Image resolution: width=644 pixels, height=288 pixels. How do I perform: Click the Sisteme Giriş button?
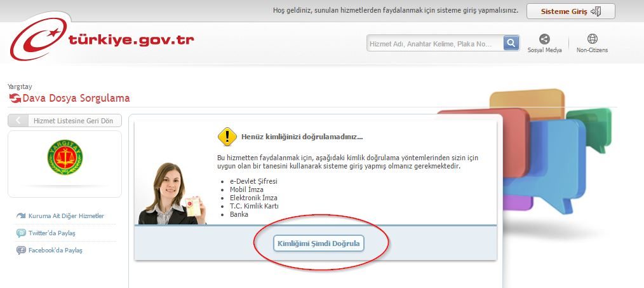coord(571,11)
